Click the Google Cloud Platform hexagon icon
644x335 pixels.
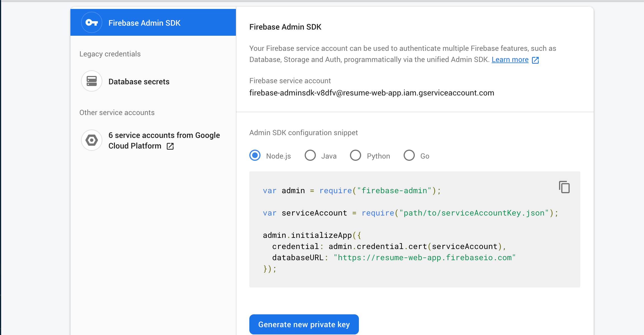click(x=91, y=140)
